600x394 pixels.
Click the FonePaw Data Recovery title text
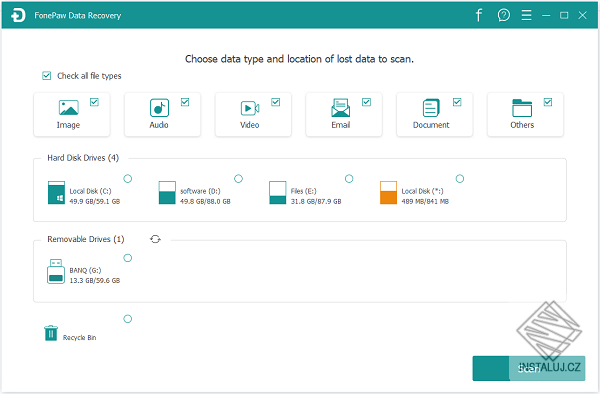78,16
